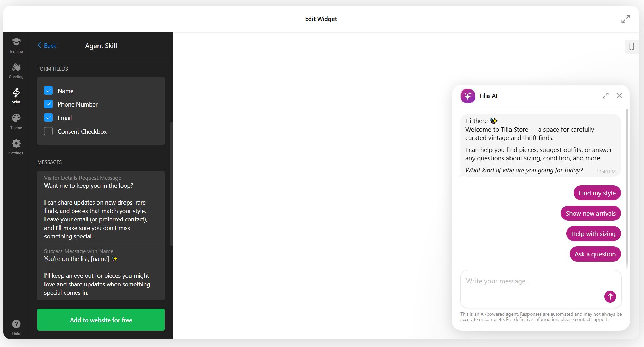Choose the Find my style quick reply
Screen dimensions: 644x347
tap(597, 193)
